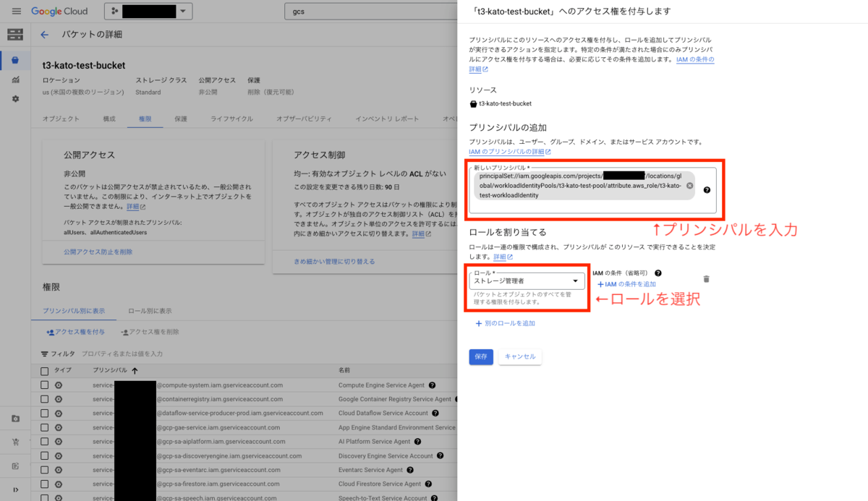Delete the role with the trash icon
This screenshot has height=501, width=868.
tap(707, 279)
